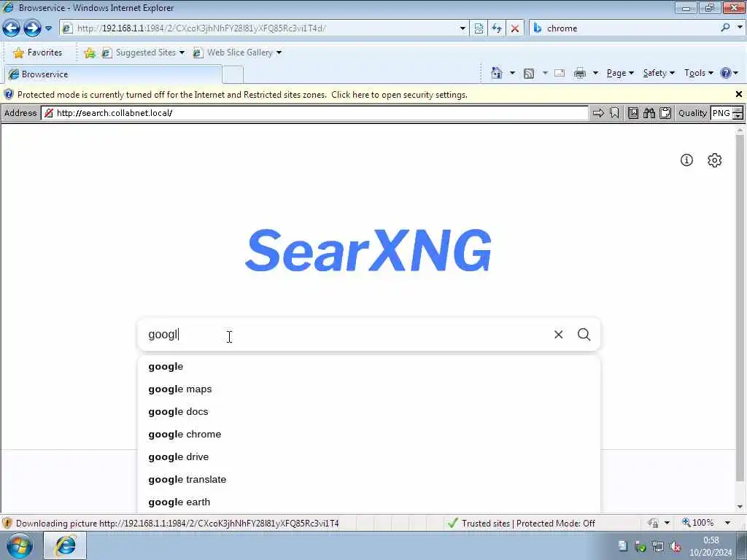Select the 'google' suggestion
Viewport: 747px width, 560px height.
tap(368, 366)
